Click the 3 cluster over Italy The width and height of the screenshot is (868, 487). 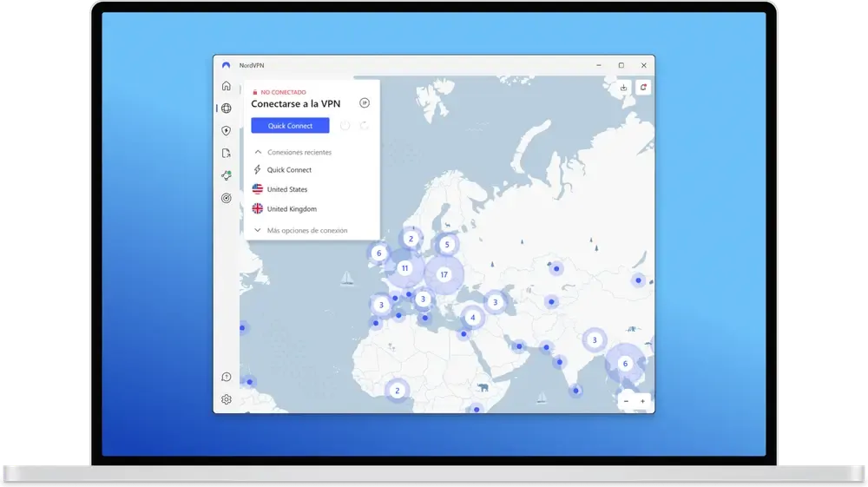pos(423,299)
